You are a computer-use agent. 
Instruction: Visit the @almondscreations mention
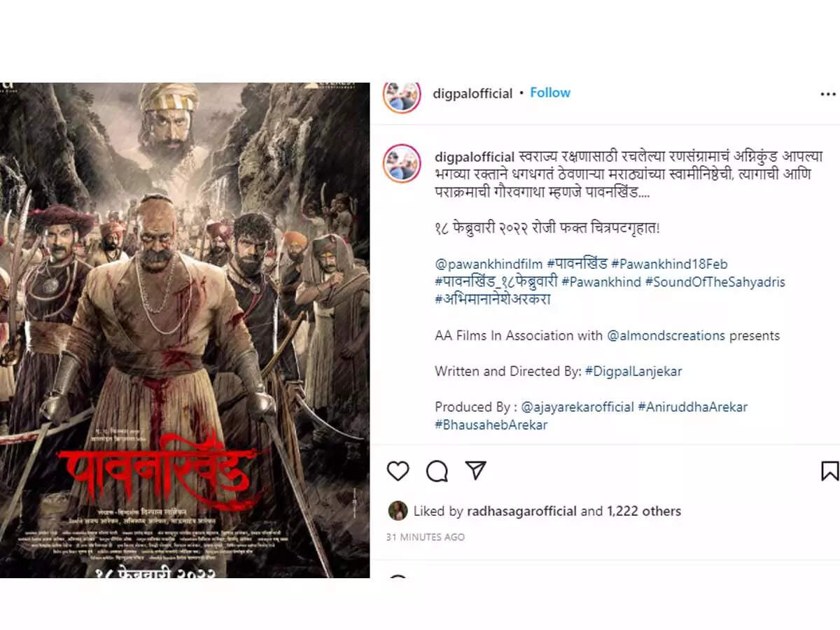[x=666, y=335]
